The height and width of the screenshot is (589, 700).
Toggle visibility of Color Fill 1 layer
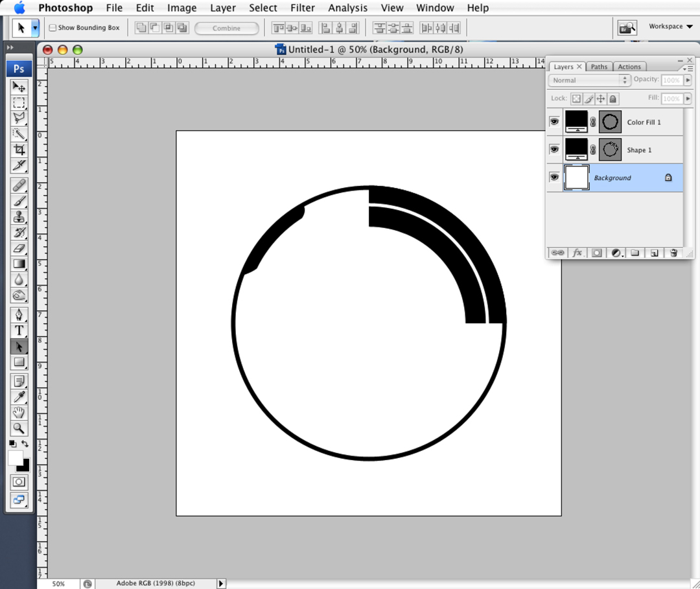[554, 121]
